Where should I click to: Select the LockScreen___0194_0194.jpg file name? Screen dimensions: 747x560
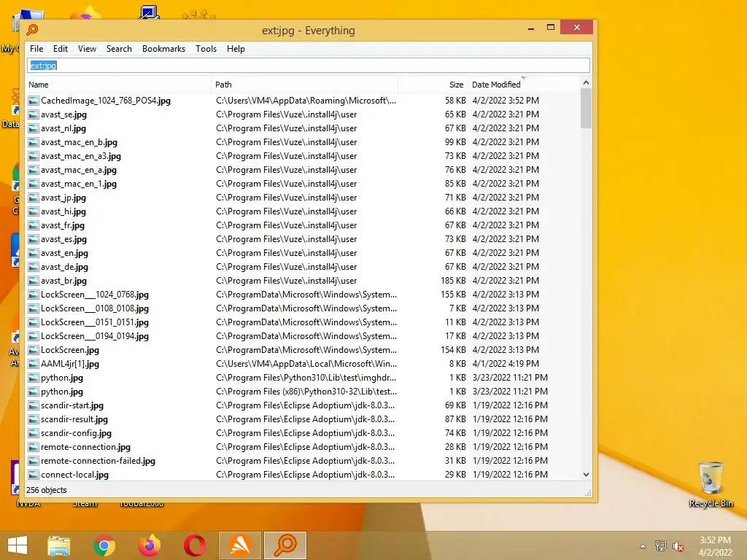[x=94, y=335]
